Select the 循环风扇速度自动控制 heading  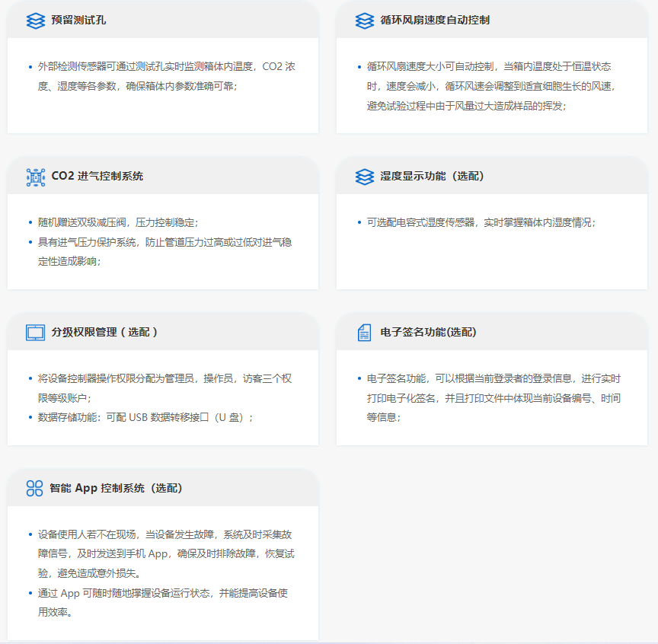pyautogui.click(x=435, y=21)
